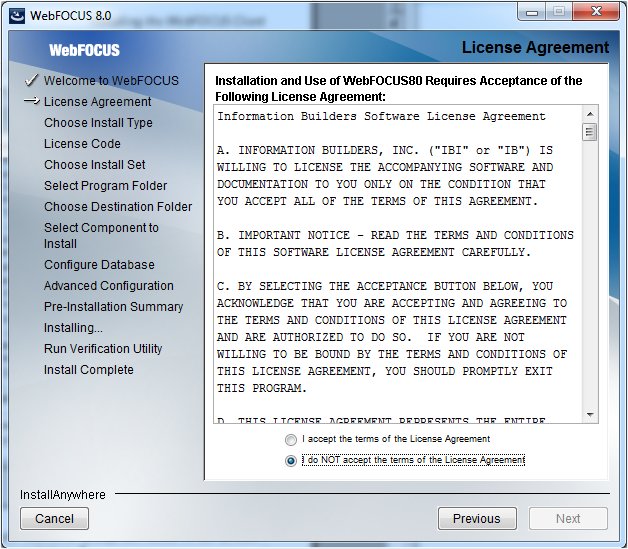Click 'Select Component to Install' step

[x=101, y=235]
